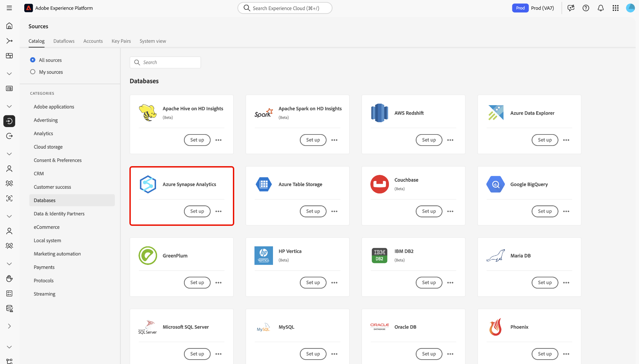Screen dimensions: 639x364
Task: Open the checklist icon in left rail
Action: point(9,294)
